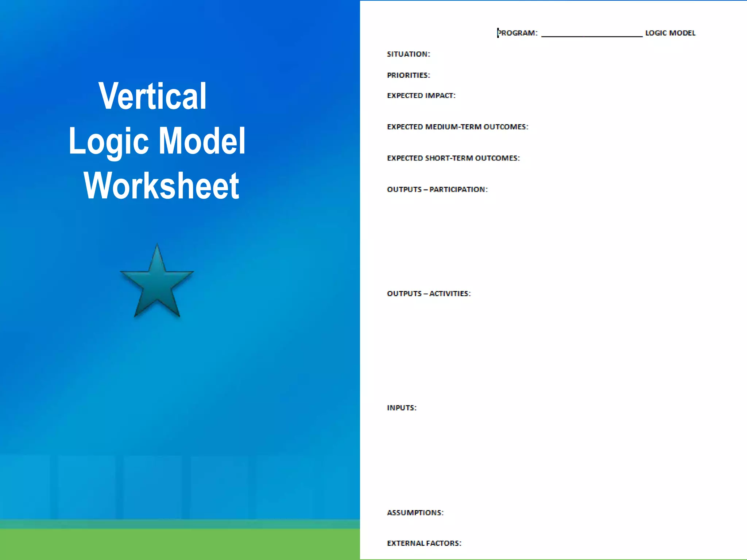This screenshot has width=747, height=560.
Task: Click the SITUATION: heading
Action: tap(409, 54)
